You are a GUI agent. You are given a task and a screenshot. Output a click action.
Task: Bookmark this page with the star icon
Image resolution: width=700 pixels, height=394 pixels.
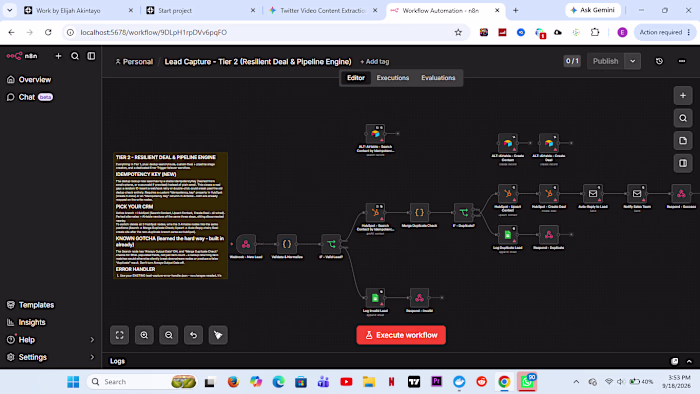pos(458,33)
